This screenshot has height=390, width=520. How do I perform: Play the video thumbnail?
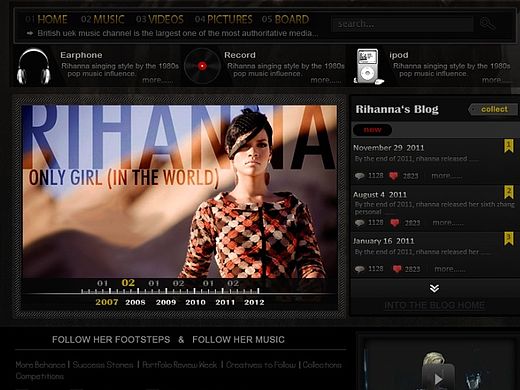(438, 378)
